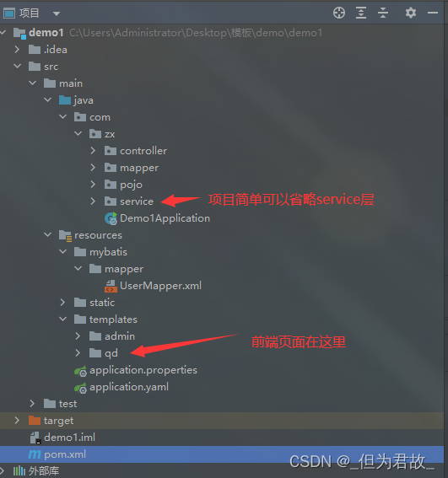Click the locate/select opened file crosshair icon

click(x=339, y=13)
